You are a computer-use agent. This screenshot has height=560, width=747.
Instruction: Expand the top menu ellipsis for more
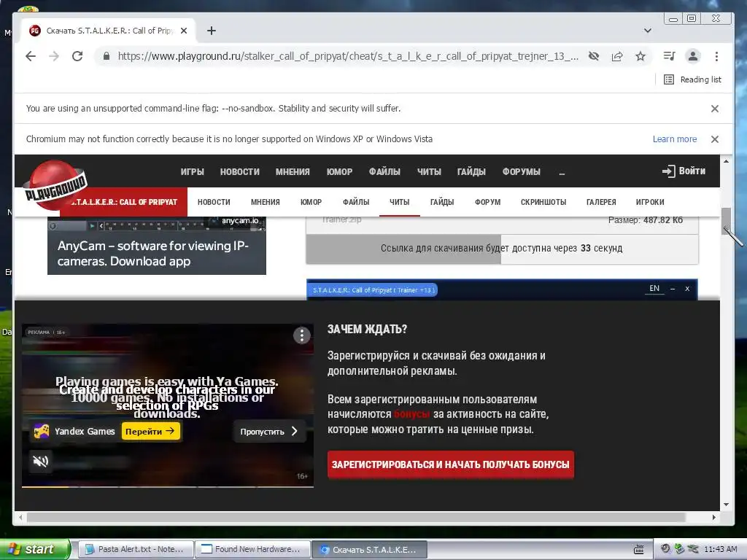point(562,172)
